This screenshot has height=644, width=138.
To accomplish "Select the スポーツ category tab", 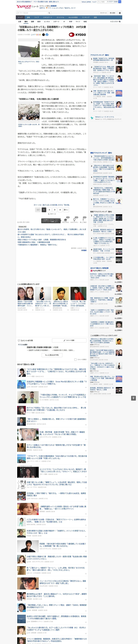I will click(x=56, y=21).
